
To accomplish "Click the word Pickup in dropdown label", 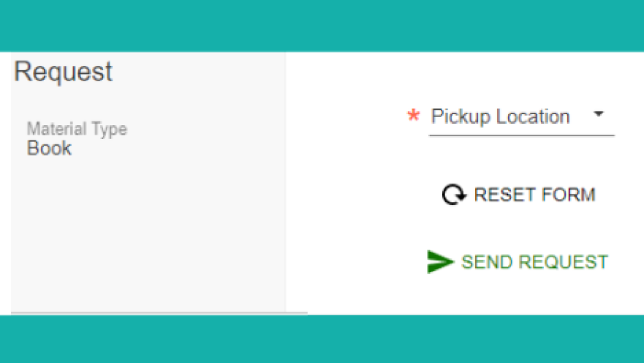I will [461, 117].
